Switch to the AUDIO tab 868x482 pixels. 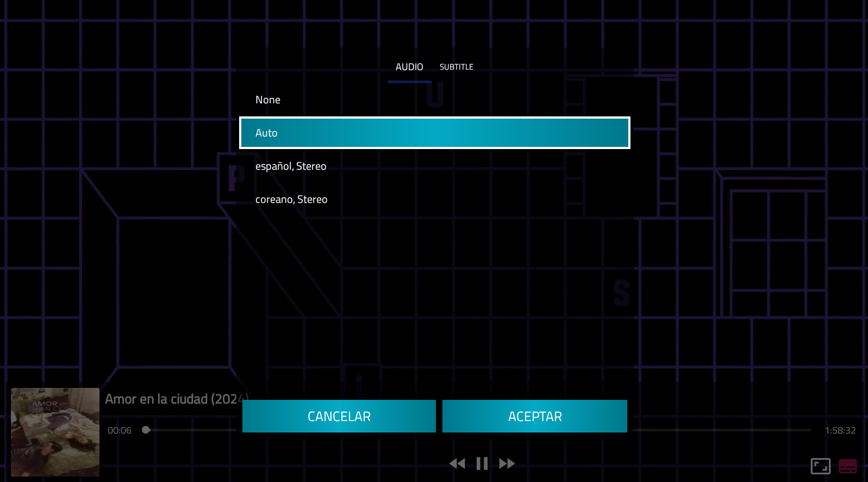(409, 67)
